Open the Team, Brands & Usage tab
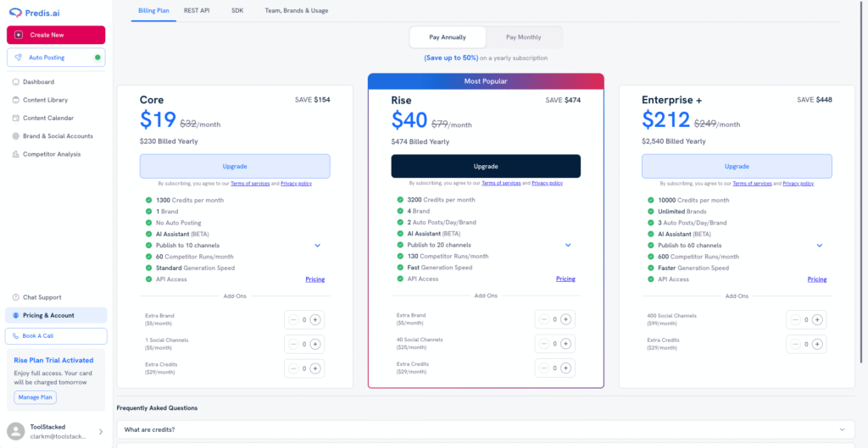 (x=296, y=10)
